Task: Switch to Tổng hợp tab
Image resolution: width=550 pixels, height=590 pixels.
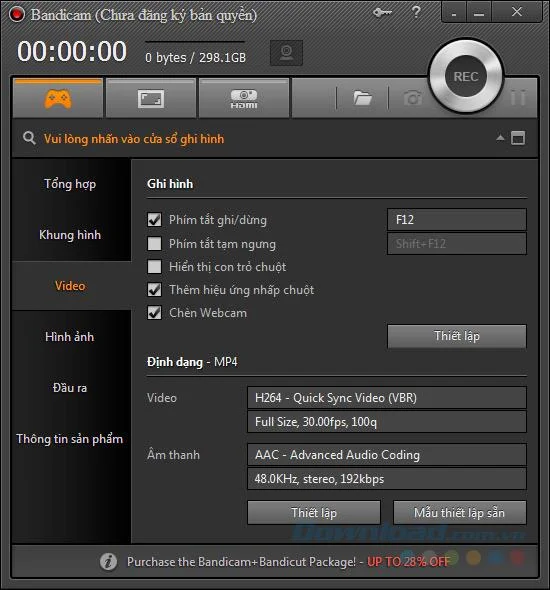Action: 70,184
